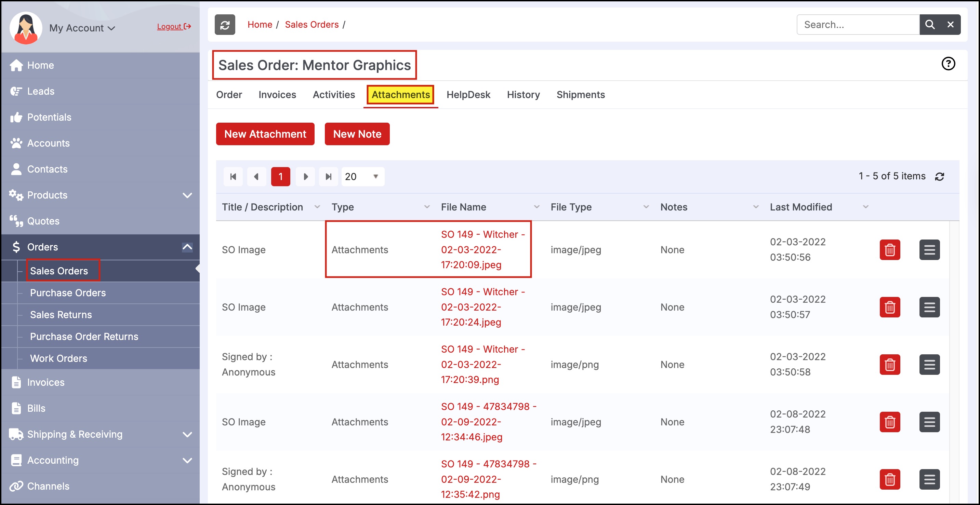Open Purchase Order Returns under Orders
The height and width of the screenshot is (505, 980).
click(x=84, y=337)
